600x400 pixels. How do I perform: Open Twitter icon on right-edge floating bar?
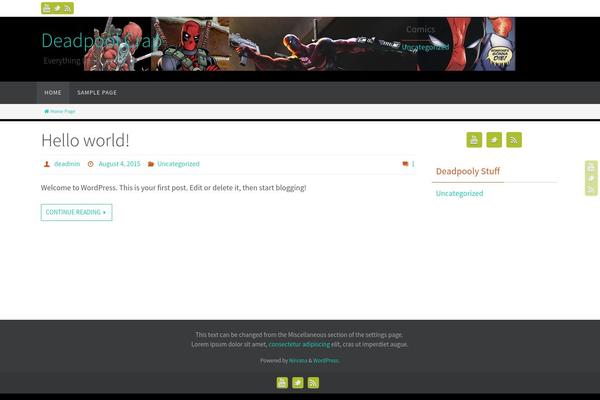tap(591, 178)
